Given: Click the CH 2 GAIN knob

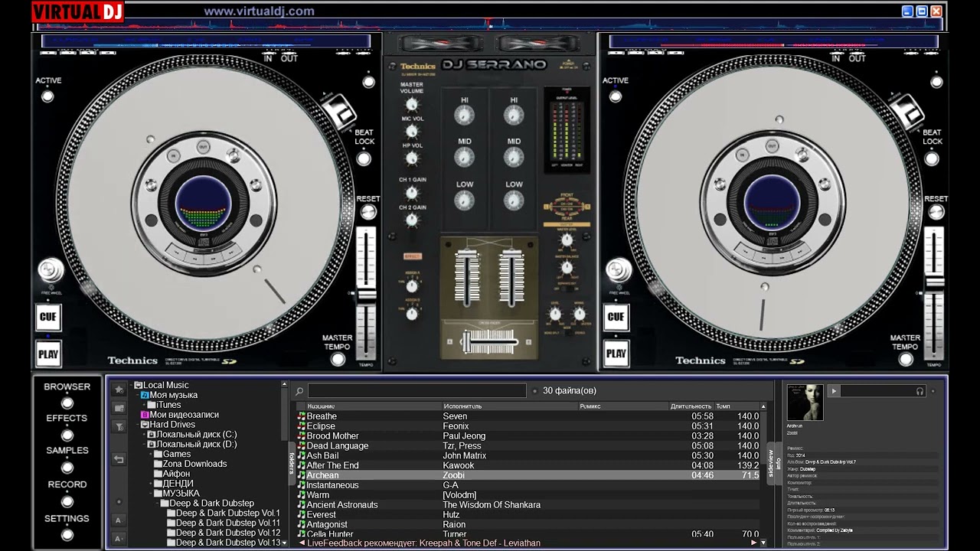Looking at the screenshot, I should click(412, 220).
